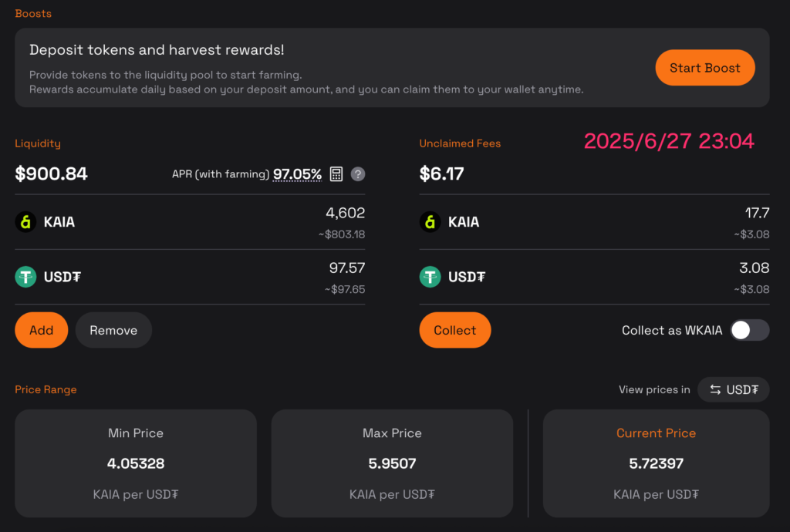Click the USDT token icon under Liquidity
This screenshot has width=790, height=532.
(x=25, y=277)
